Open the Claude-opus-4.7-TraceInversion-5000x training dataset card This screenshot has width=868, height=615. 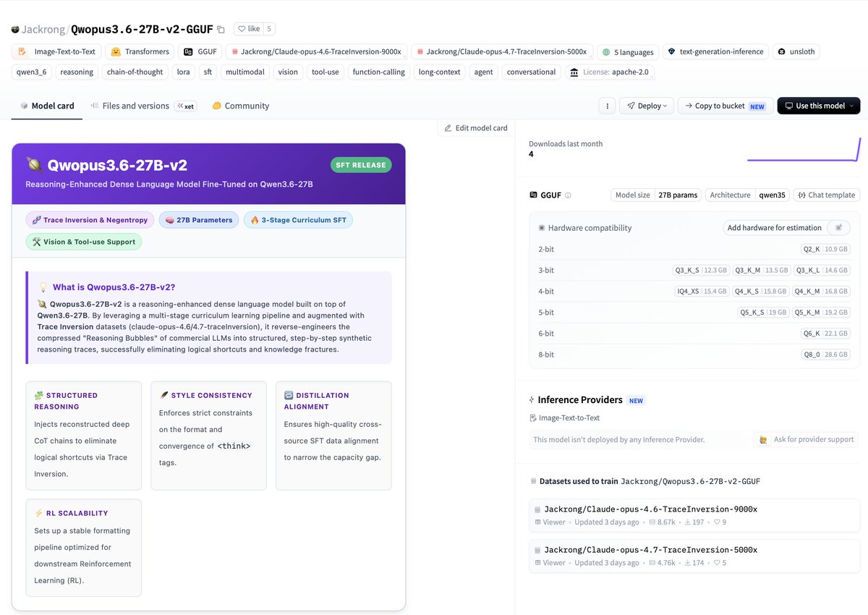point(694,556)
